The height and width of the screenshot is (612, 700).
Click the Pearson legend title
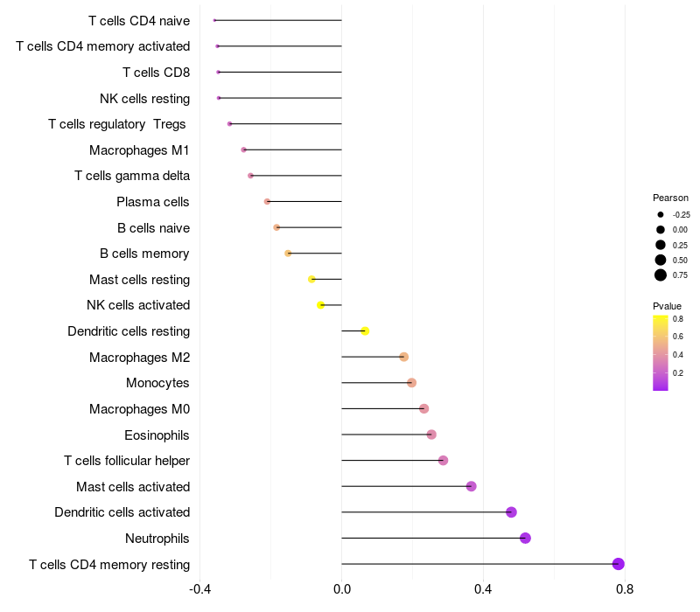tap(670, 198)
